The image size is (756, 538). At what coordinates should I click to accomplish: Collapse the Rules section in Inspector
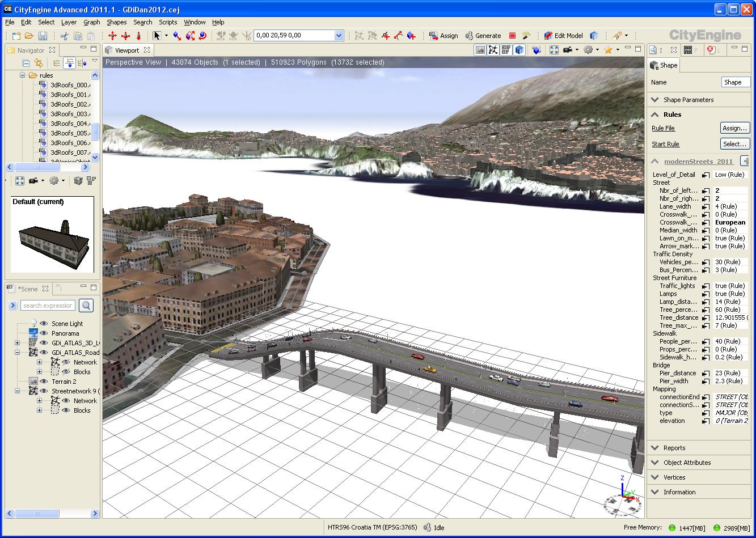click(x=655, y=115)
